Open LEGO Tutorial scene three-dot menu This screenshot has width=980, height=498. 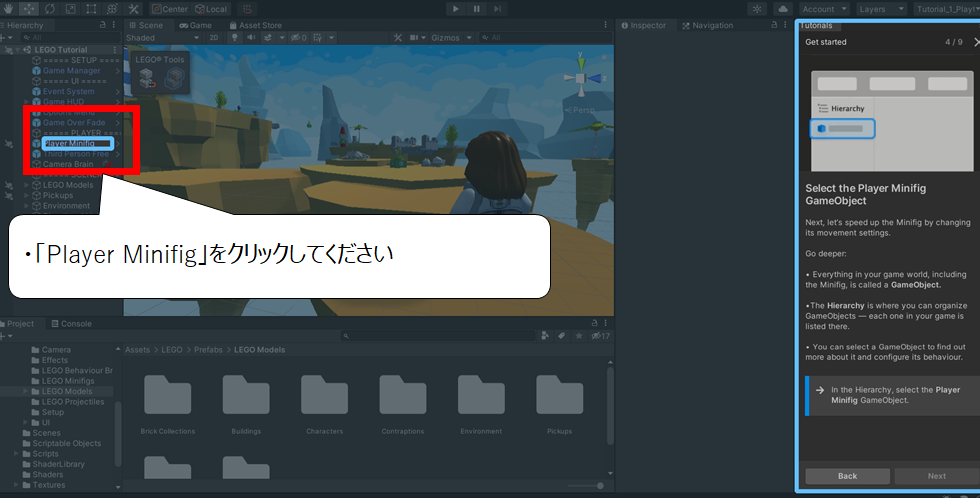coord(114,49)
